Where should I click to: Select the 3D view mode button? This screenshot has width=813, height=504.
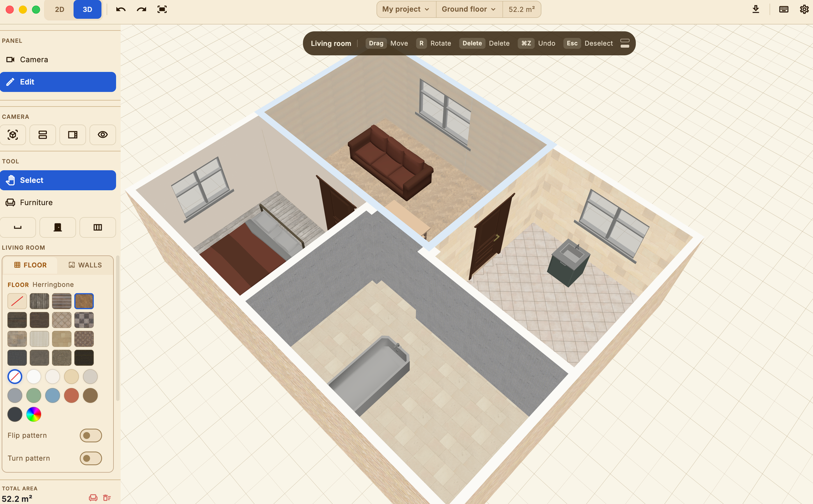coord(87,9)
